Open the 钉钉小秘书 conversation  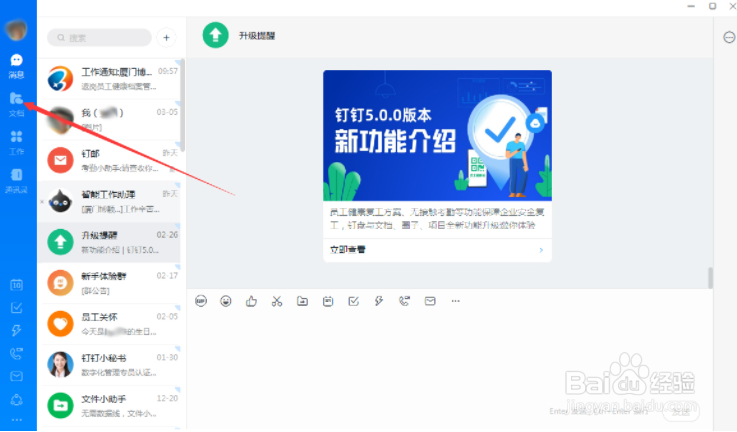point(109,365)
